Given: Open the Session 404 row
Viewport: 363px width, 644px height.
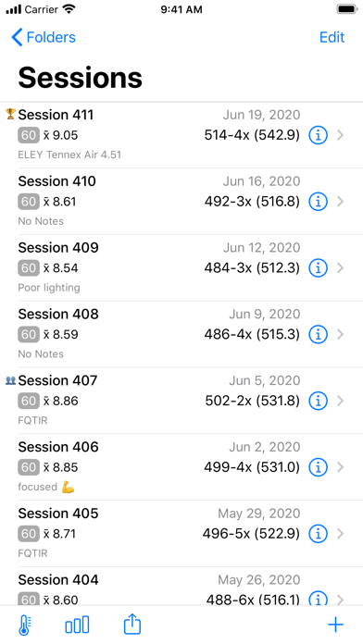Looking at the screenshot, I should click(x=181, y=586).
